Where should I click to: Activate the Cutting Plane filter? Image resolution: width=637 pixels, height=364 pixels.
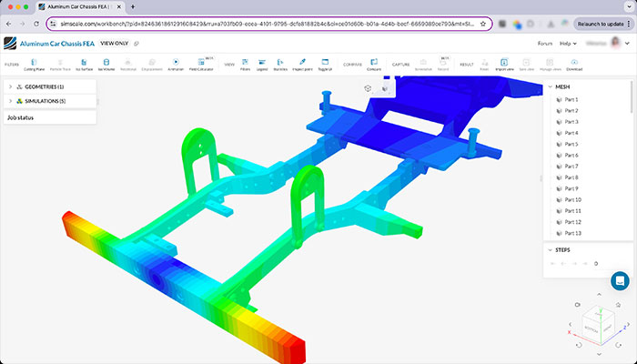click(35, 65)
